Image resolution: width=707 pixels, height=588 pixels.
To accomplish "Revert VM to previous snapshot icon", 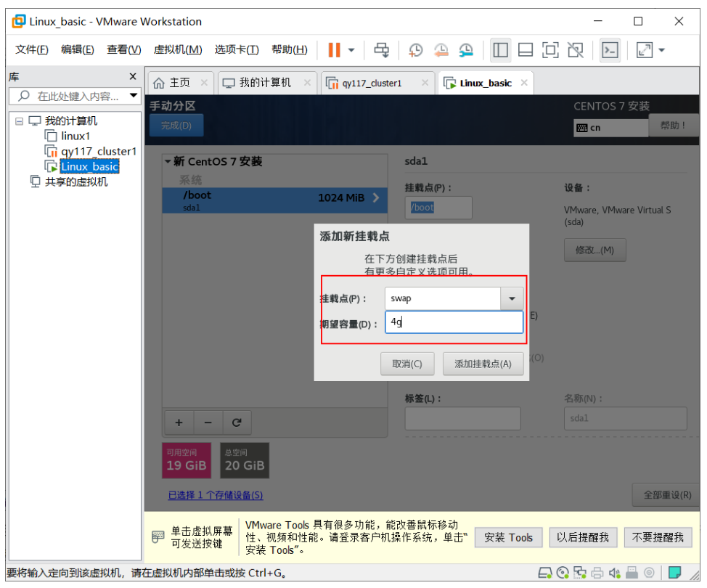I will tap(441, 49).
